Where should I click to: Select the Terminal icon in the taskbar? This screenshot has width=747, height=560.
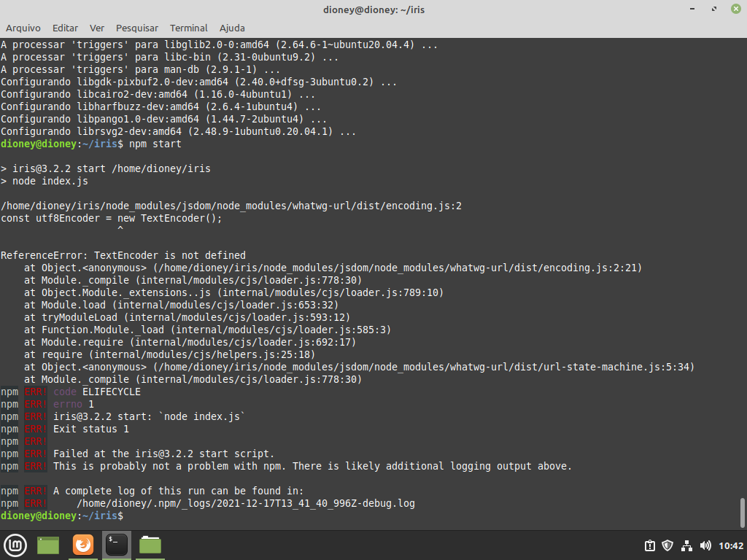point(117,545)
